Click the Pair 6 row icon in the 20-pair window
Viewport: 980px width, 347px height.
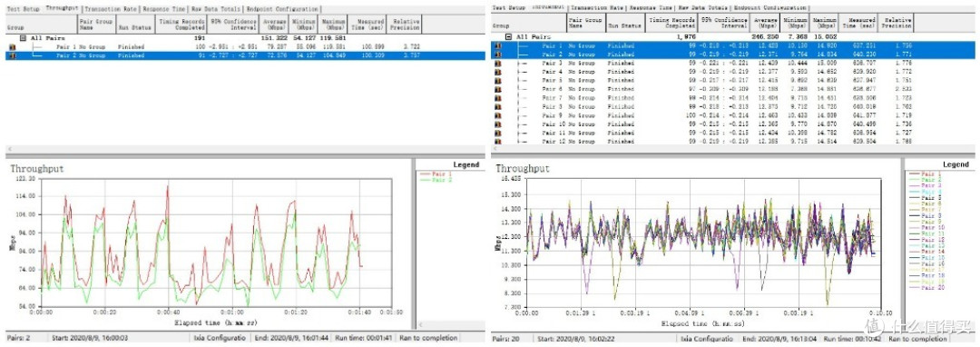tap(498, 89)
